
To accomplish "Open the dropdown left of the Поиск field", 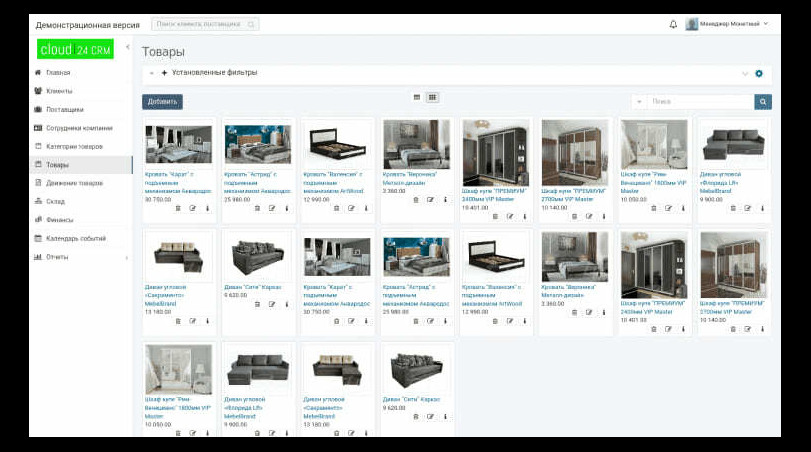I will (x=638, y=102).
